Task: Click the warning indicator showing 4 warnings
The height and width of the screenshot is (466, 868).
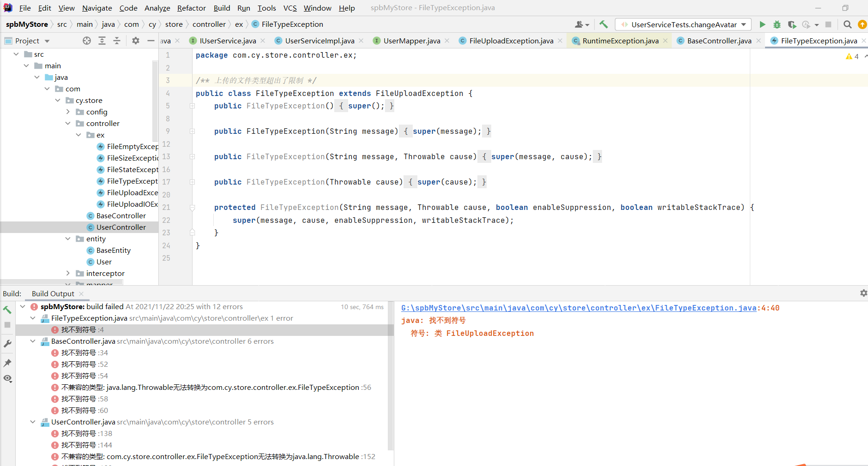Action: tap(852, 56)
